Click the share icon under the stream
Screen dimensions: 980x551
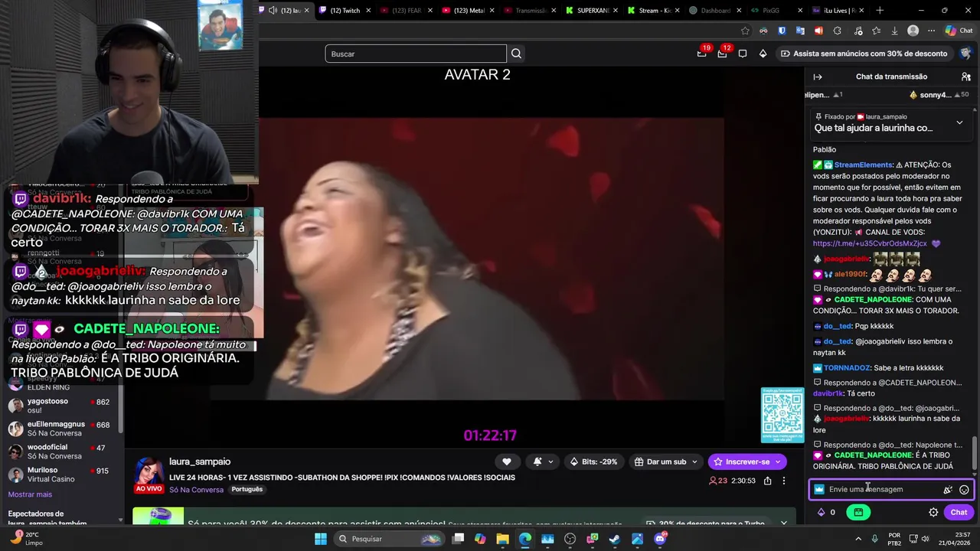pyautogui.click(x=767, y=481)
